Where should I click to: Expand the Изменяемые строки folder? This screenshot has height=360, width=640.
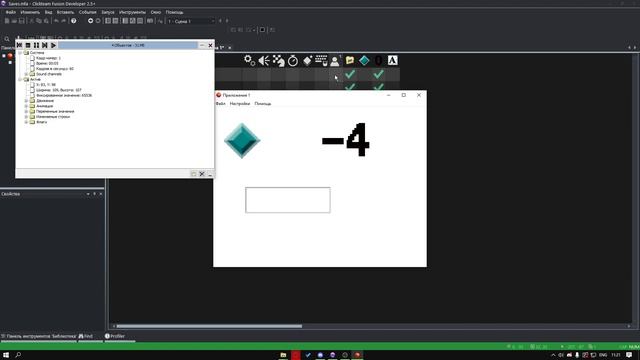pyautogui.click(x=26, y=116)
